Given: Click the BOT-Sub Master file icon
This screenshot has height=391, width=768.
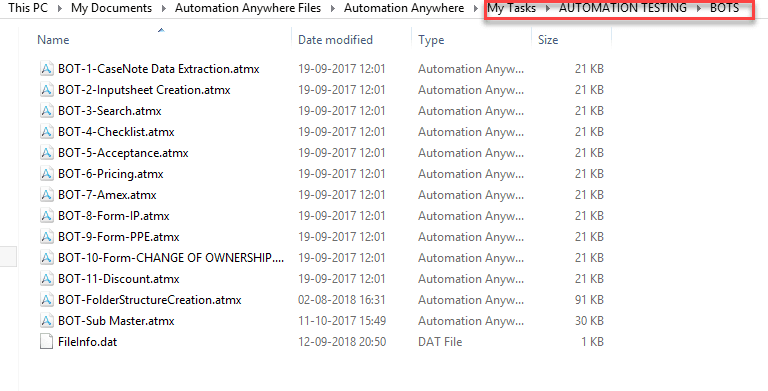Looking at the screenshot, I should tap(46, 321).
